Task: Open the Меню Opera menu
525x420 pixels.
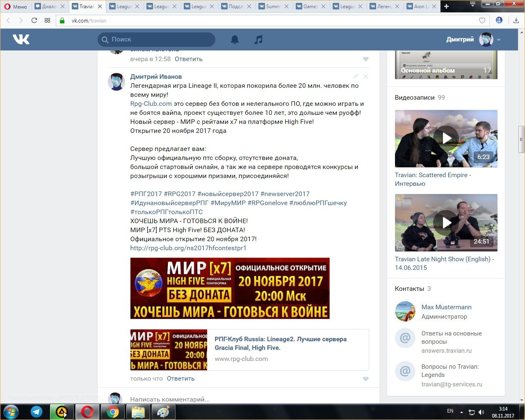Action: tap(16, 6)
